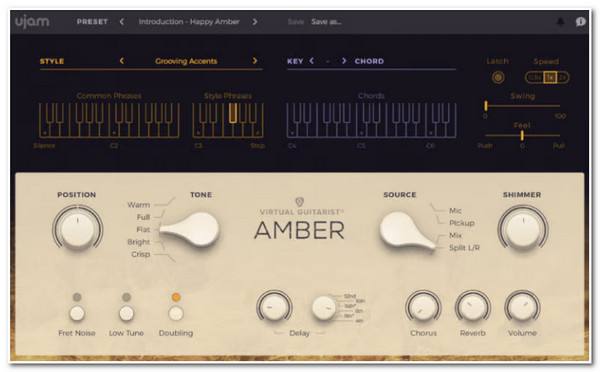Click the Chorus knob

click(423, 307)
